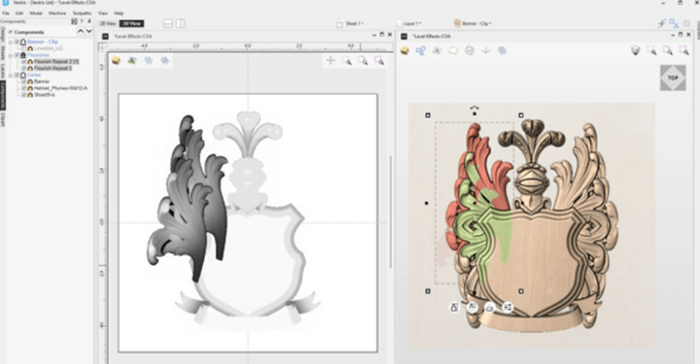Open the Sheets side tab

coord(3,53)
